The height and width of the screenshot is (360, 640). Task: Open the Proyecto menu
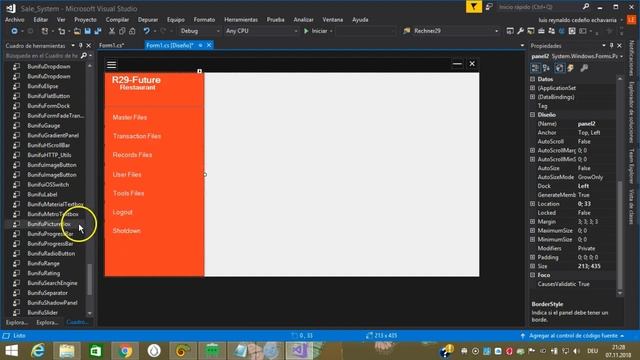pyautogui.click(x=85, y=20)
